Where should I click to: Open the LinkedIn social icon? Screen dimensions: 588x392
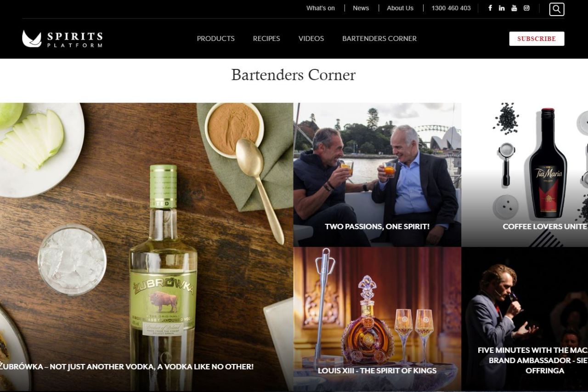(502, 8)
